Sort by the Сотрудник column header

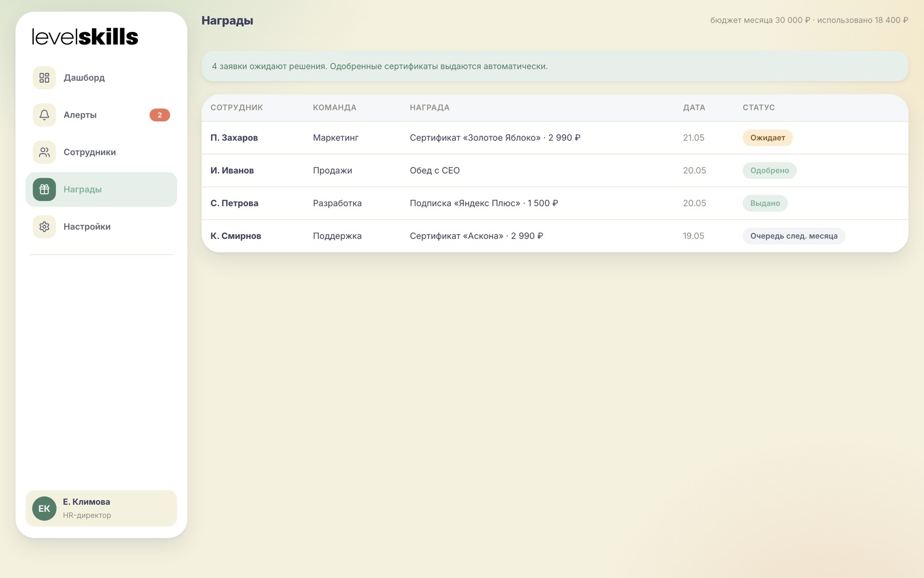point(237,107)
